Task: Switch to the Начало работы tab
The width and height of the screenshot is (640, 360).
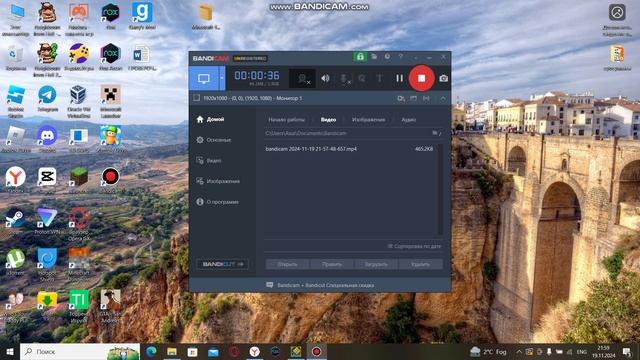Action: [x=287, y=120]
